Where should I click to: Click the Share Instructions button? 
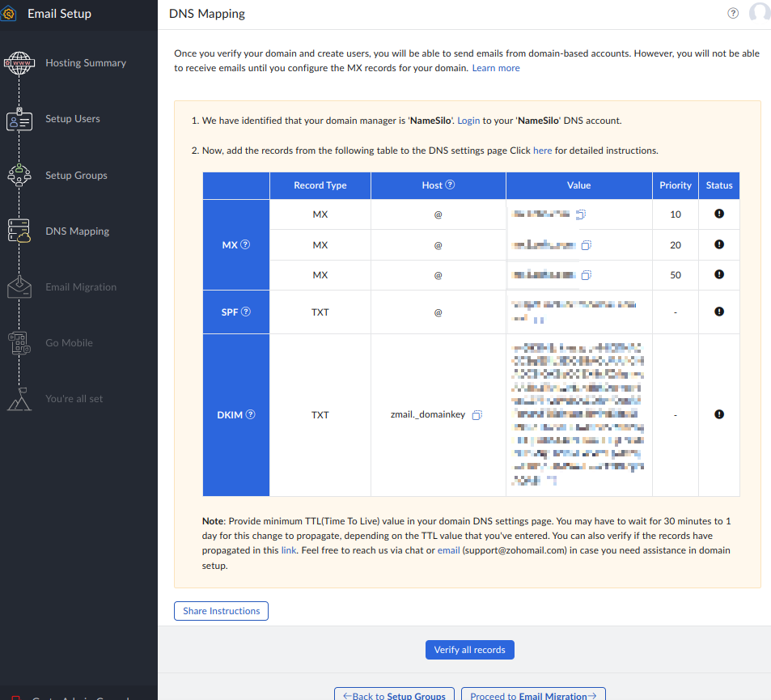pyautogui.click(x=221, y=611)
